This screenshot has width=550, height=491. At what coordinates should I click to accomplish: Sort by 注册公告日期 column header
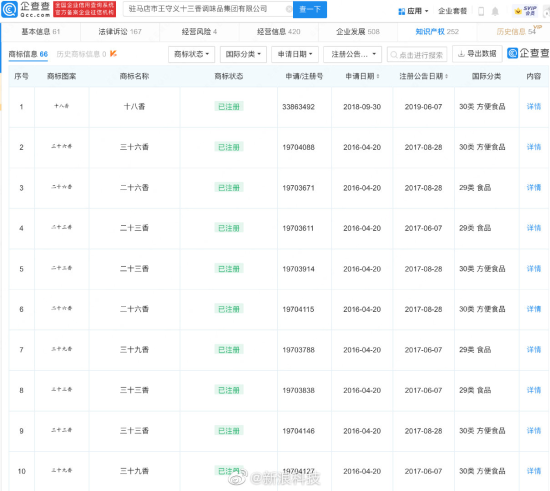click(x=423, y=76)
